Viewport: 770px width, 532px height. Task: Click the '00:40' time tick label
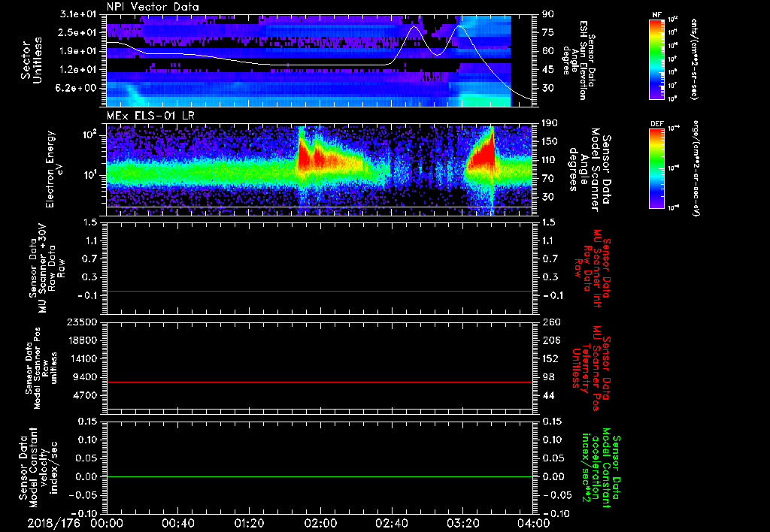point(177,523)
